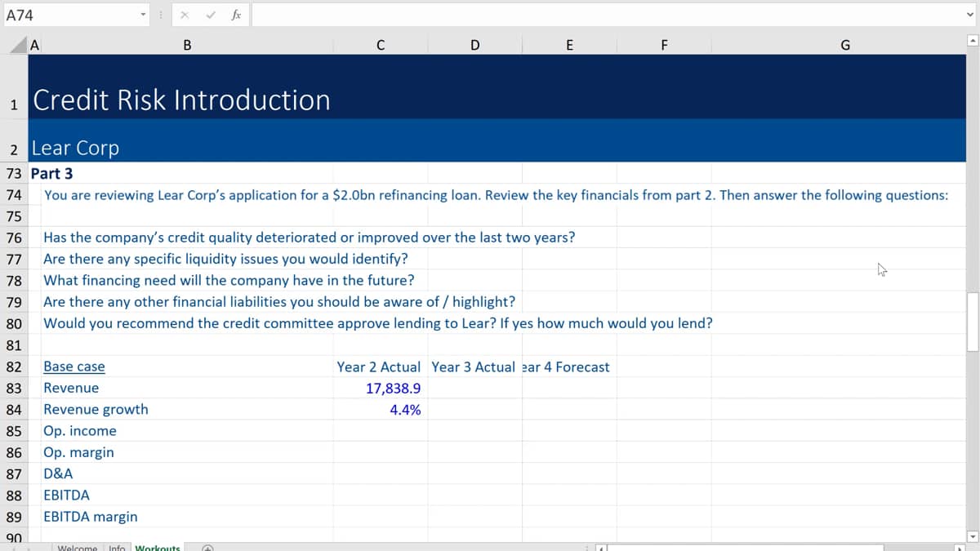980x551 pixels.
Task: Open Insert Function fx icon
Action: tap(235, 14)
